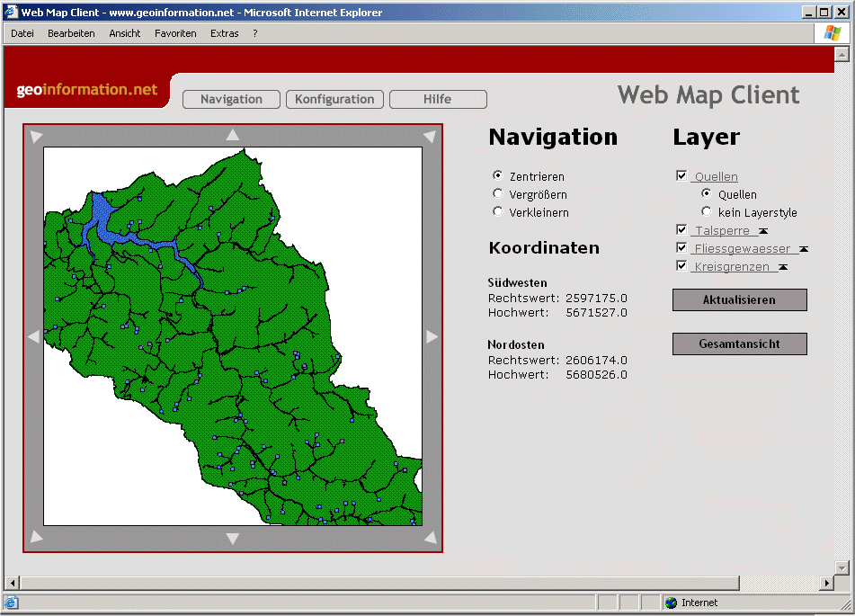Open the Ansicht menu
Screen dimensions: 855x616
[x=125, y=33]
